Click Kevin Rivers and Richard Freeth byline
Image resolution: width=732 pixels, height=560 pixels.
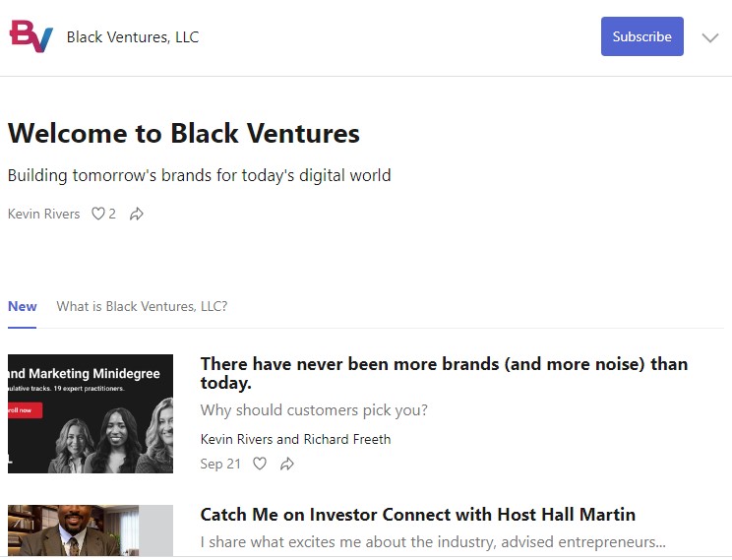click(295, 439)
